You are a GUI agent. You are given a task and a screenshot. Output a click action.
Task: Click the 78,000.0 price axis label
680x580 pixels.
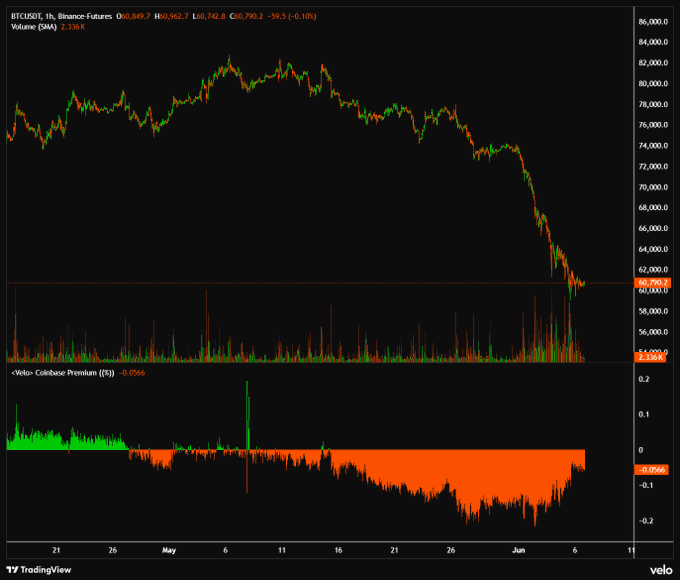(x=653, y=104)
